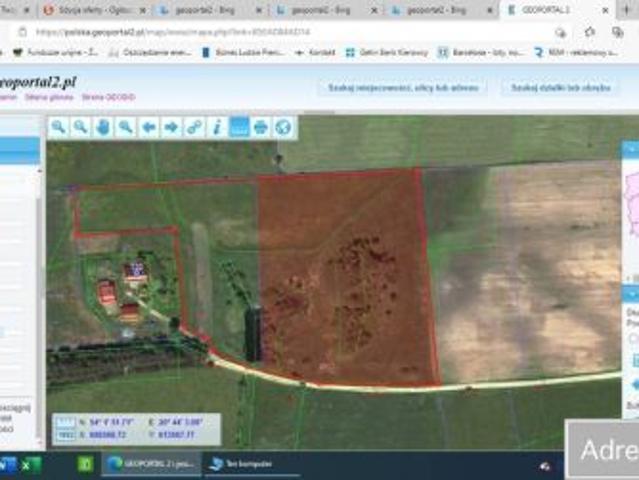Screen dimensions: 639x480
Task: Click the geoportal2.pl logo
Action: coord(38,83)
